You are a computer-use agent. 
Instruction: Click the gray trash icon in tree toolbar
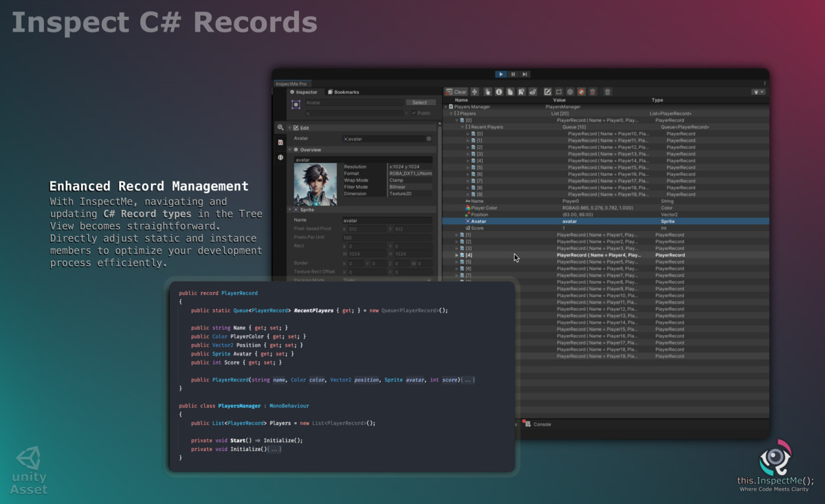[x=607, y=91]
